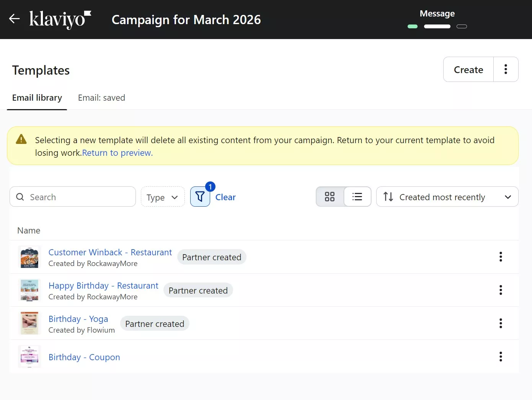Open the Type filter dropdown

163,197
